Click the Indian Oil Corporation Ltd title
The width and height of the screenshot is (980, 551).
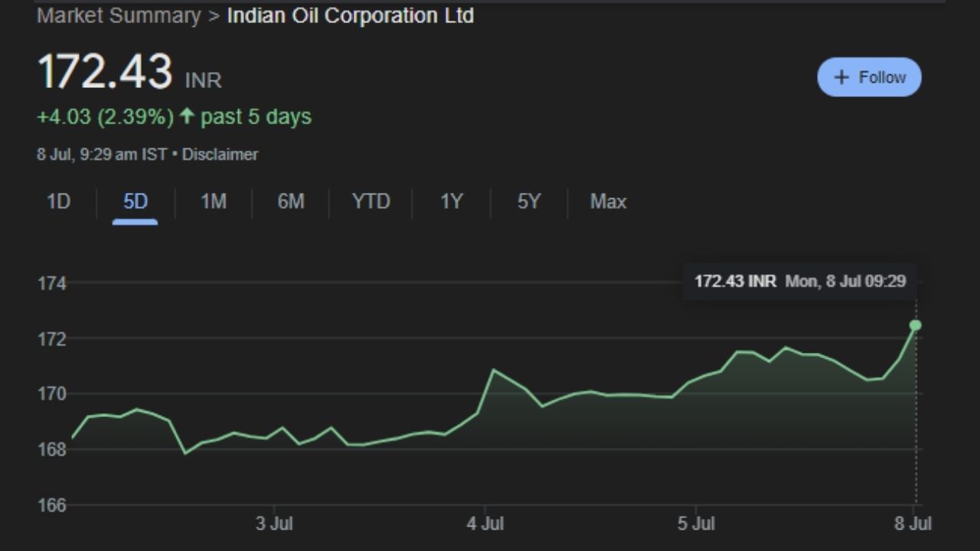pyautogui.click(x=350, y=15)
